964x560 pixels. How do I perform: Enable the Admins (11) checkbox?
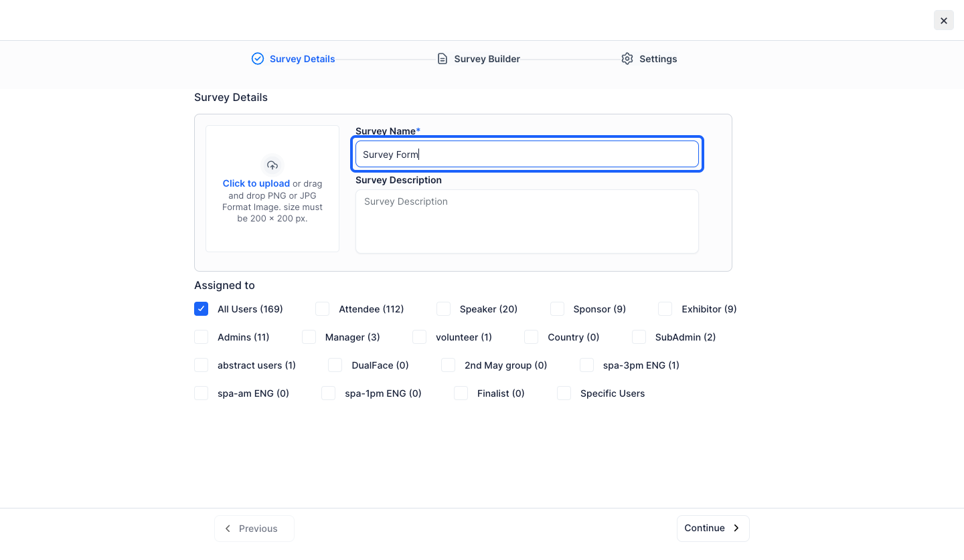[x=201, y=337]
